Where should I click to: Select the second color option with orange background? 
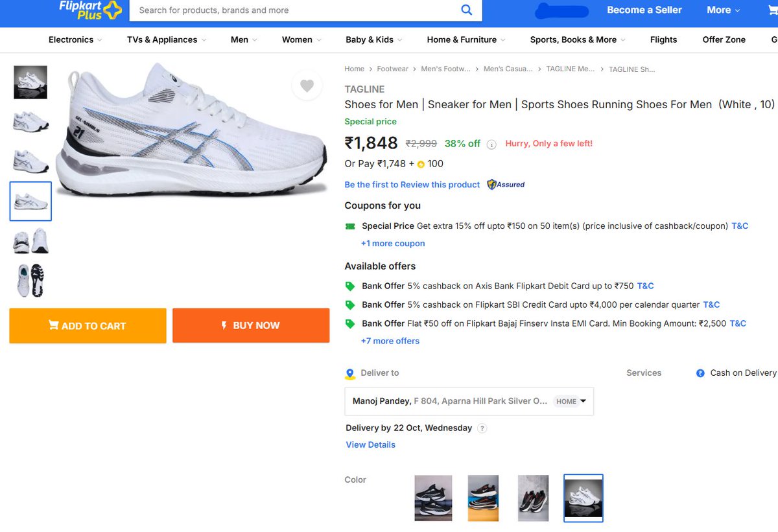point(483,498)
